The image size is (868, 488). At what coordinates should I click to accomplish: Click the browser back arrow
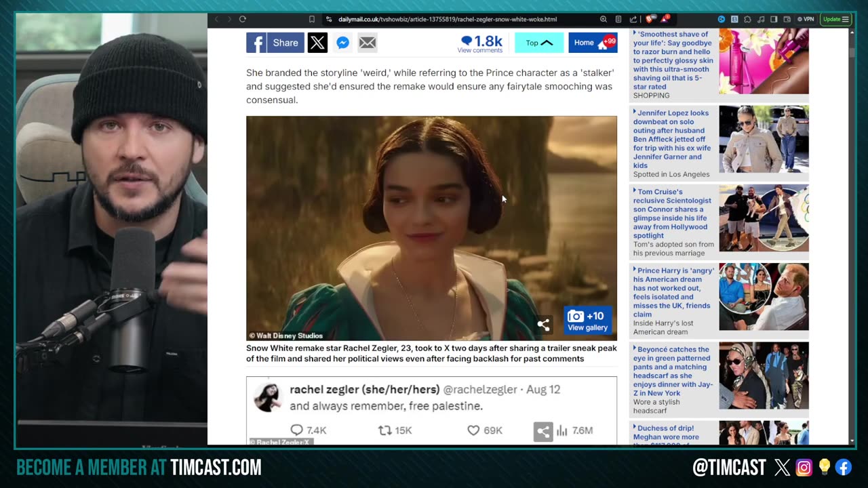[x=217, y=20]
